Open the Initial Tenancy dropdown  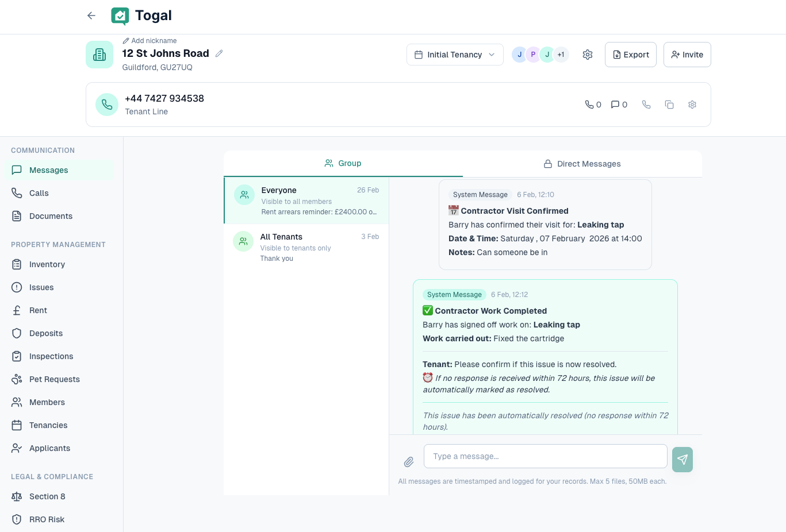455,54
